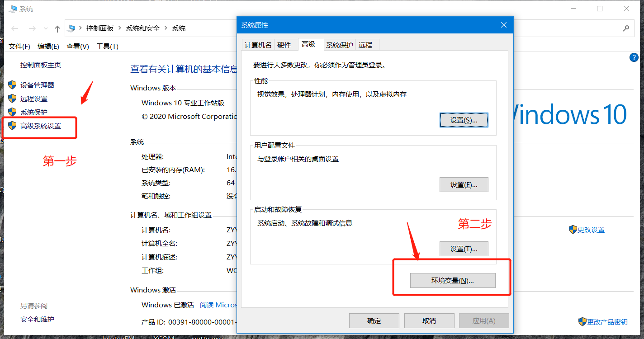Click 设置(T) under 启动和故障恢复
Screen dimensions: 644x339
click(464, 249)
